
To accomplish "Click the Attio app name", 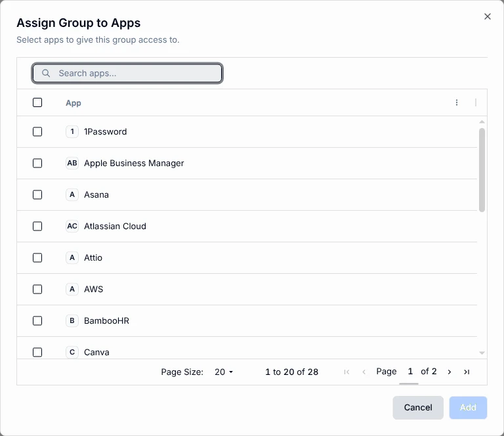I will [93, 257].
